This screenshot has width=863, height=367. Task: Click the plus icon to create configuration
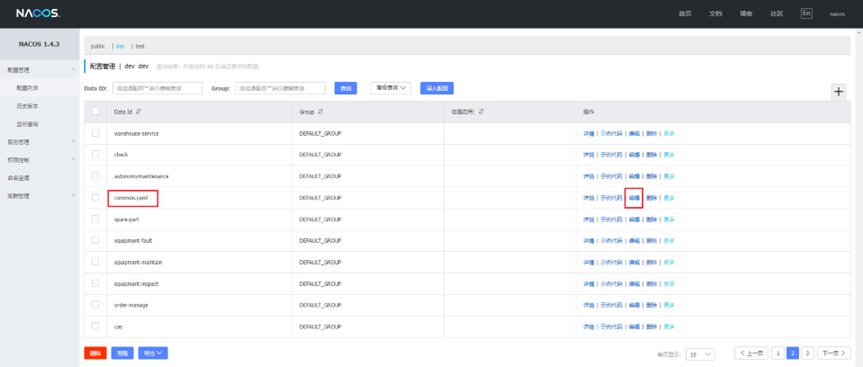pyautogui.click(x=838, y=92)
